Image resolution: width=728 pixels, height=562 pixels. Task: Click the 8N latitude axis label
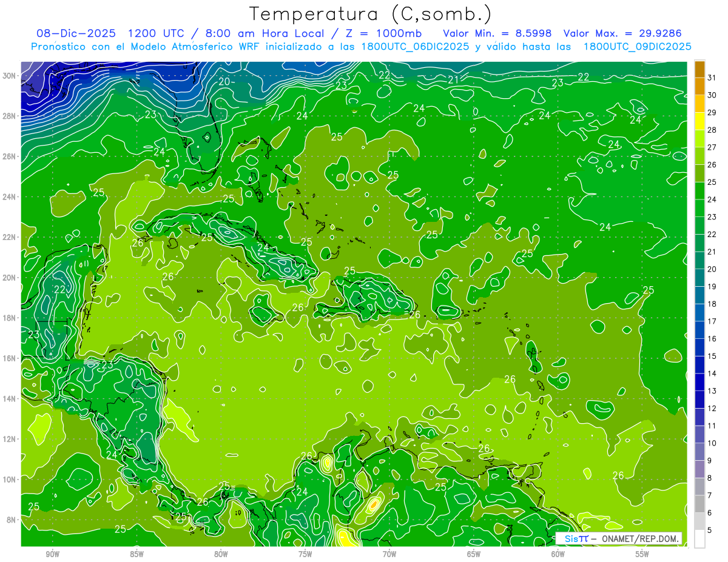tap(12, 520)
